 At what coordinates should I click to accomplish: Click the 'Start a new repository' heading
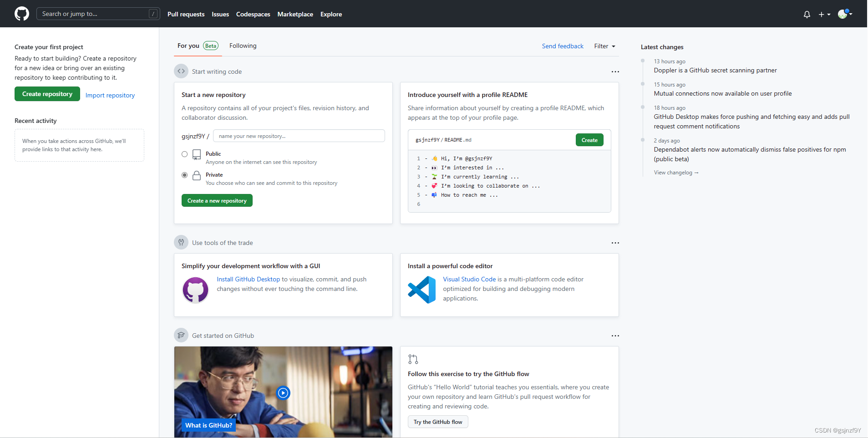213,95
